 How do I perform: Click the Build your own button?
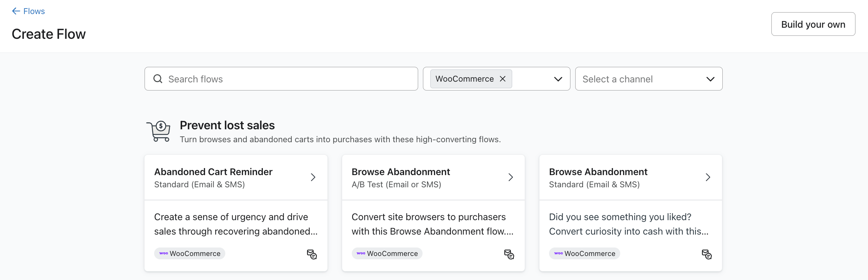(813, 24)
